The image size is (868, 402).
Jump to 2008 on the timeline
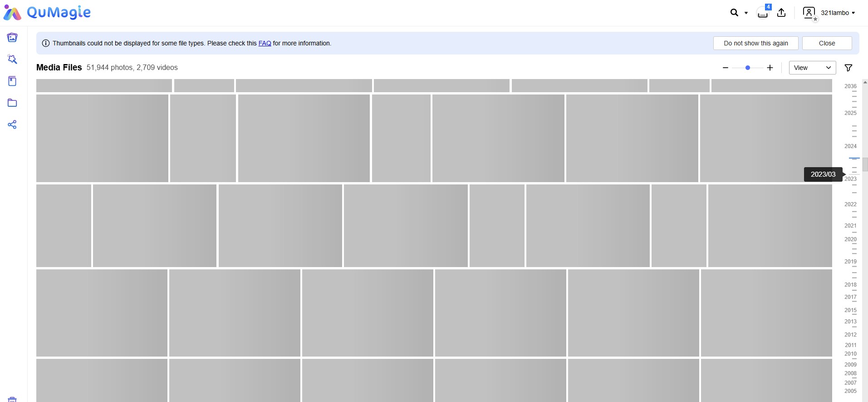(850, 373)
